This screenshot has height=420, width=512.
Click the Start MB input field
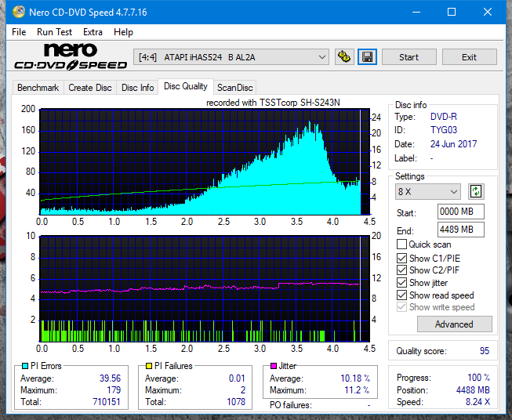(x=460, y=212)
